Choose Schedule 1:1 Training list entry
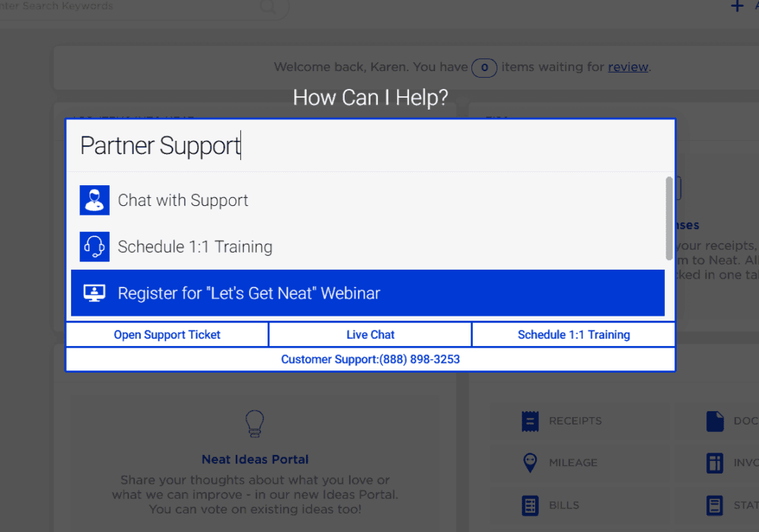The image size is (759, 532). (x=368, y=247)
